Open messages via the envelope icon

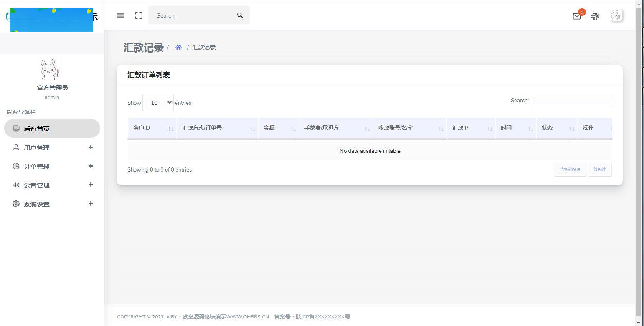coord(576,16)
